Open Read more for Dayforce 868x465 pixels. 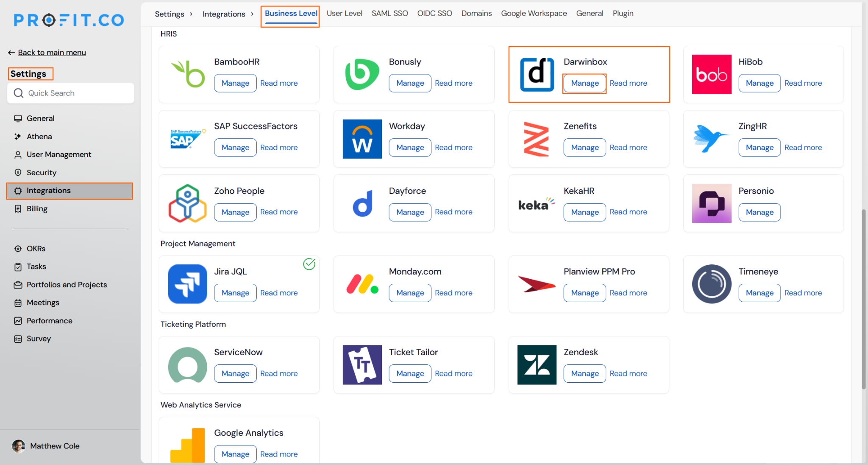click(453, 212)
